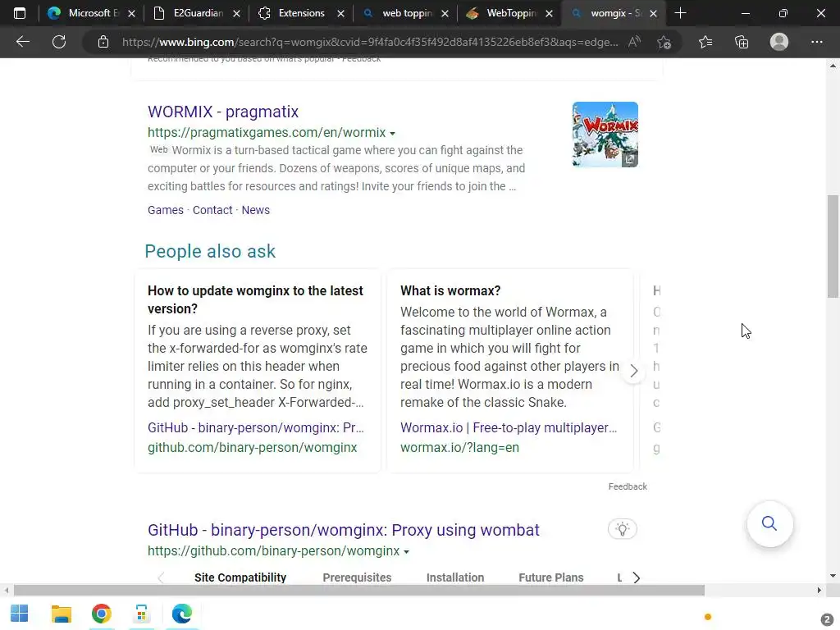Click the Feedback link below the cards
The height and width of the screenshot is (630, 840).
click(x=628, y=486)
